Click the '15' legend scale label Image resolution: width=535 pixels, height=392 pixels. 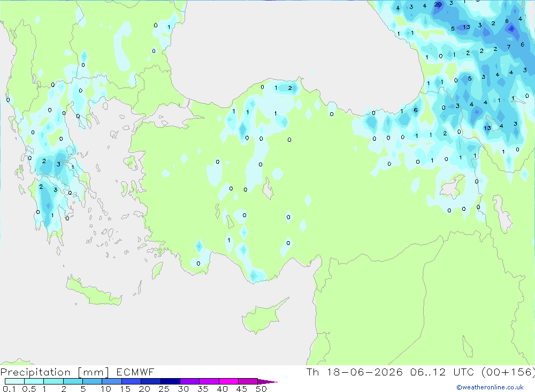point(125,389)
